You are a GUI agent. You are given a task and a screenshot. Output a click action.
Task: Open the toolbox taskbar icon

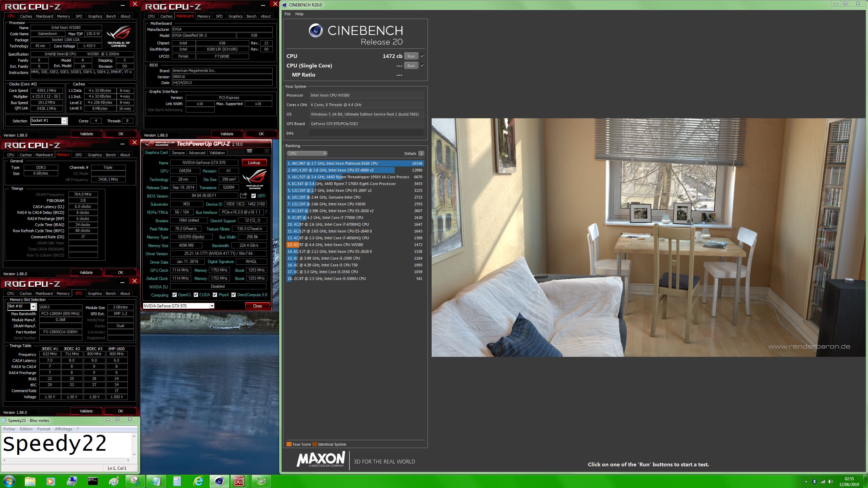(72, 481)
